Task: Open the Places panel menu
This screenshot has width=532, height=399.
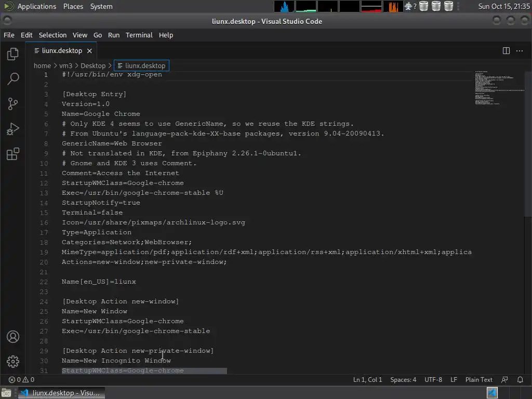Action: (x=73, y=6)
